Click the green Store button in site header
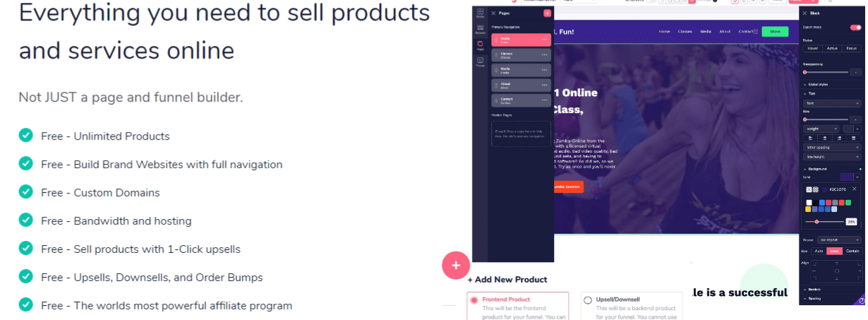 click(775, 32)
